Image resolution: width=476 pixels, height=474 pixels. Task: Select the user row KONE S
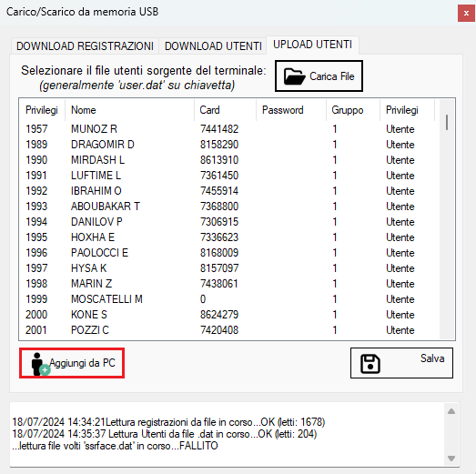pos(229,315)
